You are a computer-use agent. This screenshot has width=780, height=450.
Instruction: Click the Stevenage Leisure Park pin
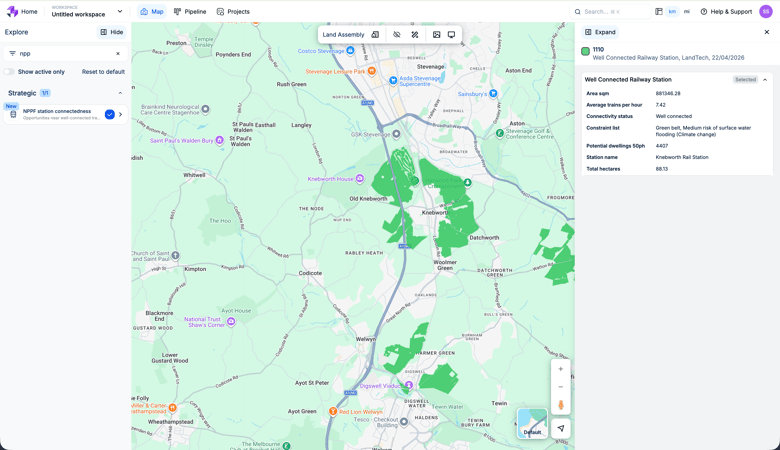click(x=372, y=71)
